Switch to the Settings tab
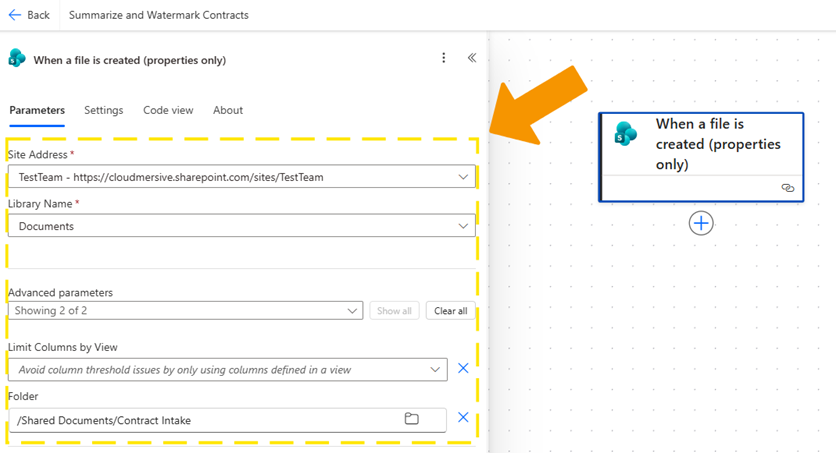 (x=103, y=110)
